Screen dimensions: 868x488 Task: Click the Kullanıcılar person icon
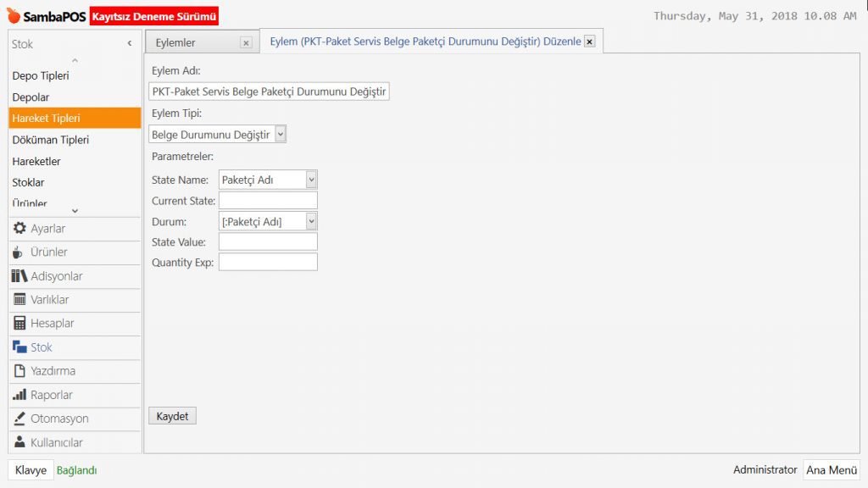point(19,442)
